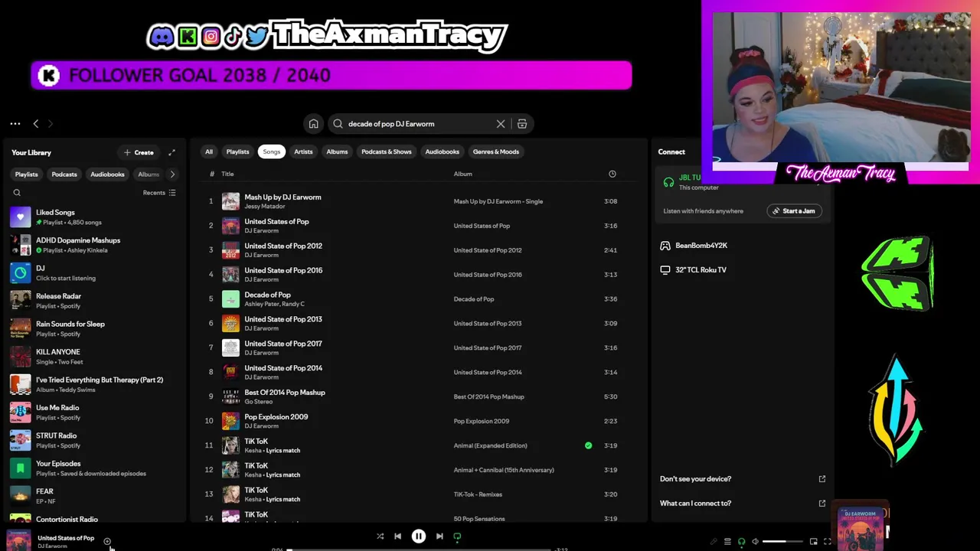Play Mash Up by DJ Earworm song
980x551 pixels.
[417, 201]
